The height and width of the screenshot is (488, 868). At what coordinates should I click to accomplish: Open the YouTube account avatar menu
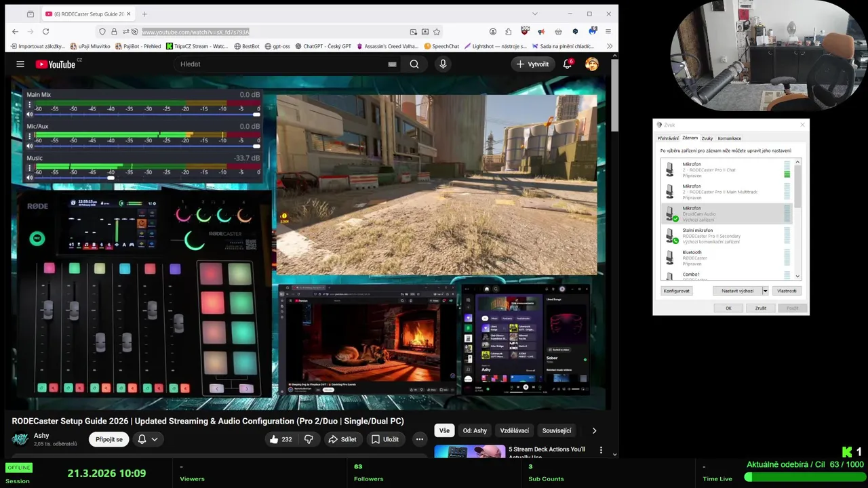point(592,64)
